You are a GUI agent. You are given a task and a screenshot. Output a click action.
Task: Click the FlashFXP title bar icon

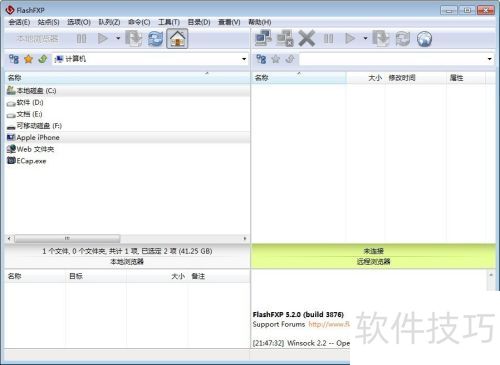[10, 10]
